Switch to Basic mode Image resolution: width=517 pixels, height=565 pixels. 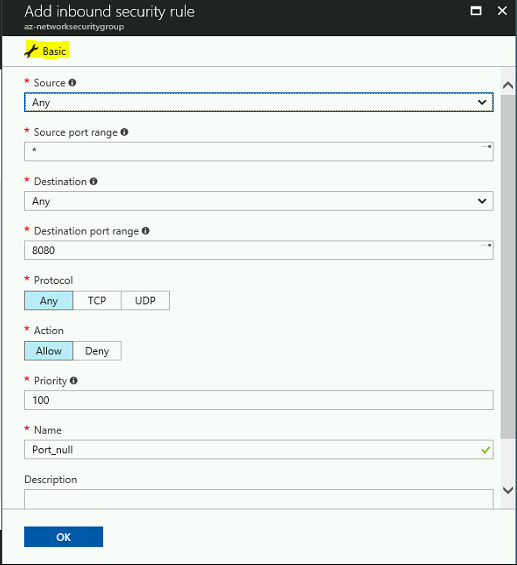coord(46,51)
